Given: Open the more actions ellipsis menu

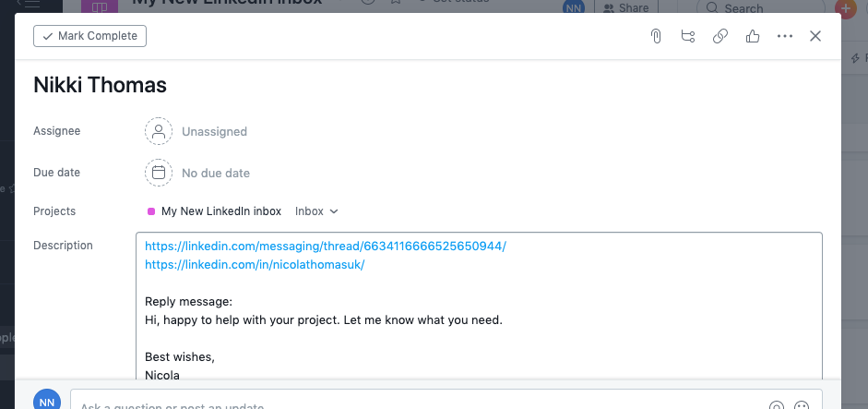Looking at the screenshot, I should (x=784, y=37).
